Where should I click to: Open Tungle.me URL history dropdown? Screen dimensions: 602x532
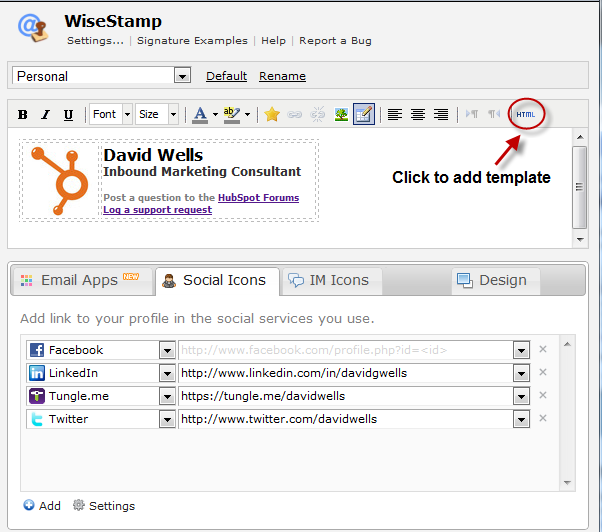[x=521, y=396]
